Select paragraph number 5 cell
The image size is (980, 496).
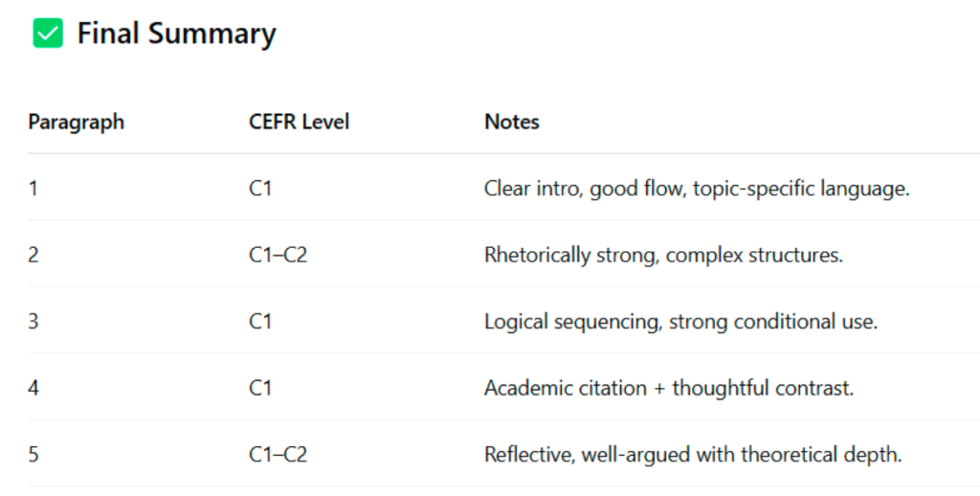pyautogui.click(x=33, y=454)
